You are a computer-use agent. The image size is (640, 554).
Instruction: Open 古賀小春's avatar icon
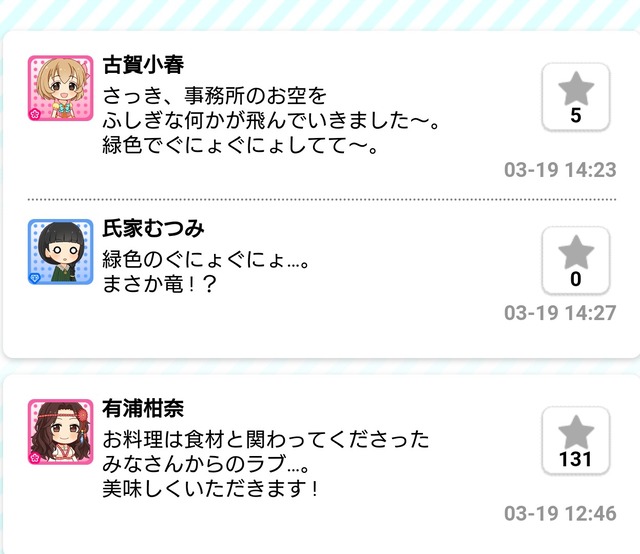pos(60,88)
